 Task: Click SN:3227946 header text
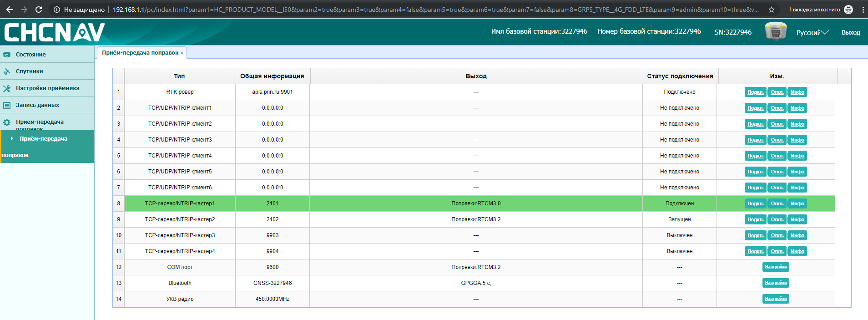(x=733, y=32)
